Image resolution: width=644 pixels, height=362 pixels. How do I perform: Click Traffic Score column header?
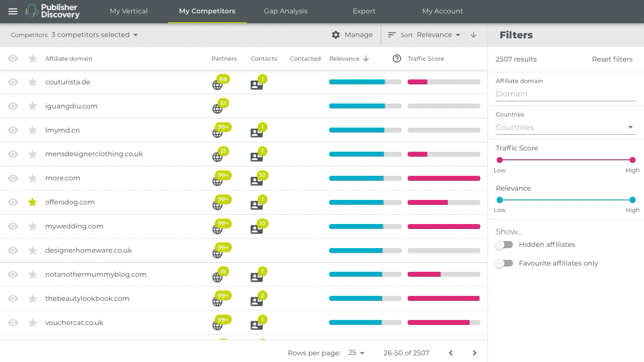coord(426,58)
